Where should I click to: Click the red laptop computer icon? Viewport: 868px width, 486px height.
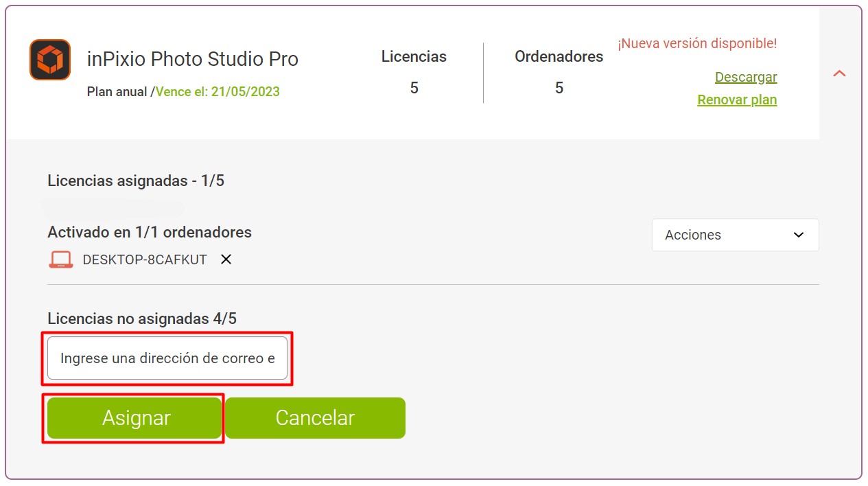[x=61, y=259]
